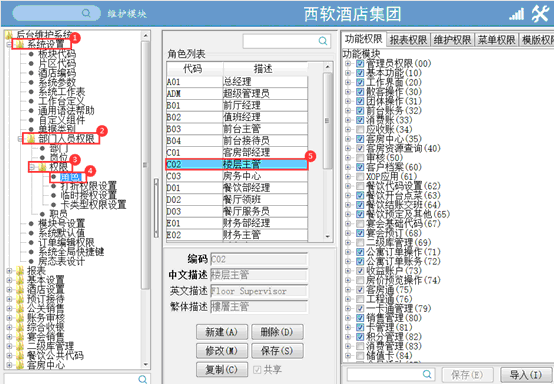Select the B04 前台接待员 role row

(x=237, y=141)
